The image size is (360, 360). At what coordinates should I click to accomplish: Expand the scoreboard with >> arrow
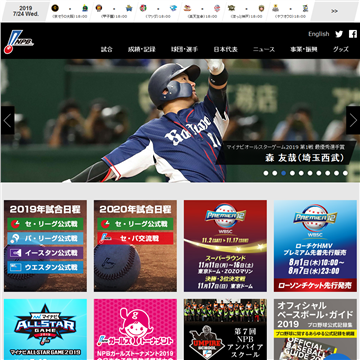(334, 11)
